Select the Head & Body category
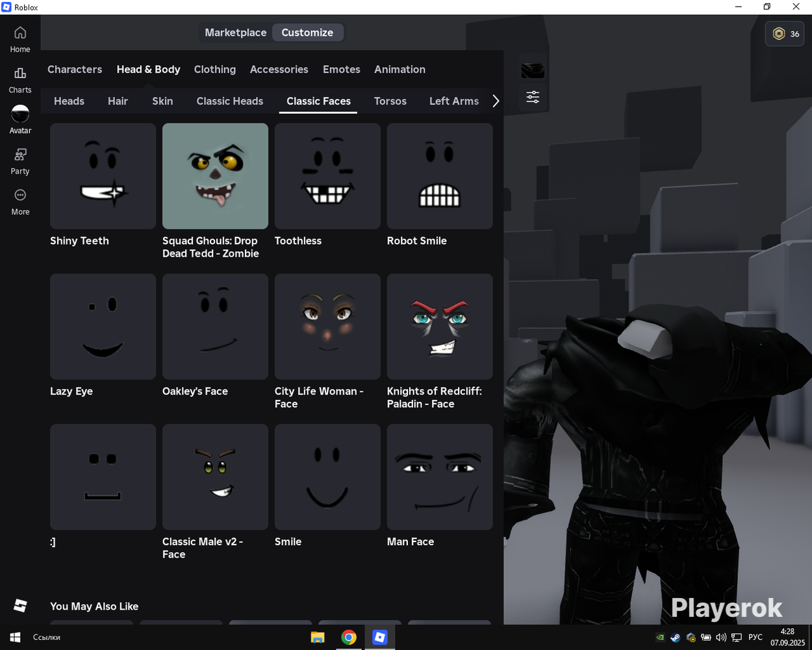 click(x=148, y=69)
